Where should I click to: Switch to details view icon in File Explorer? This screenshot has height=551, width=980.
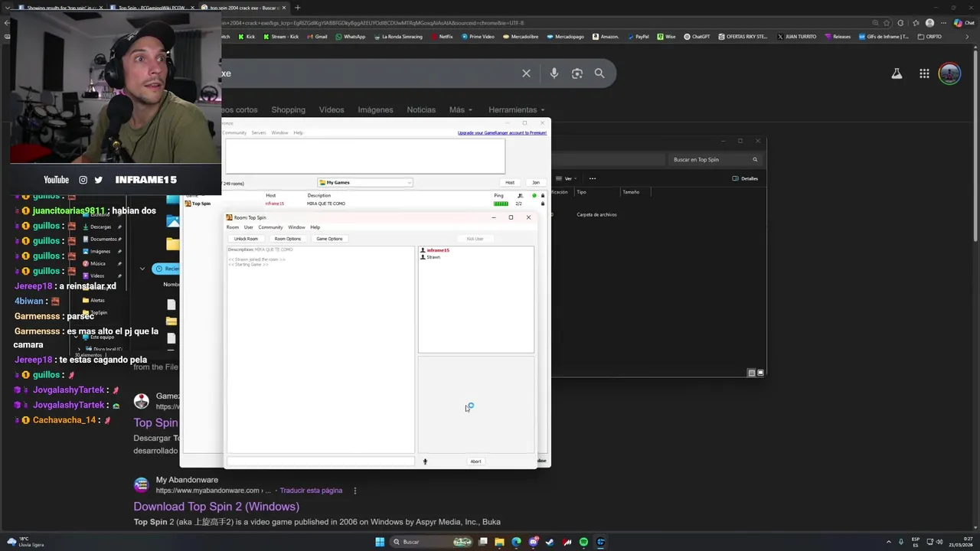coord(751,373)
